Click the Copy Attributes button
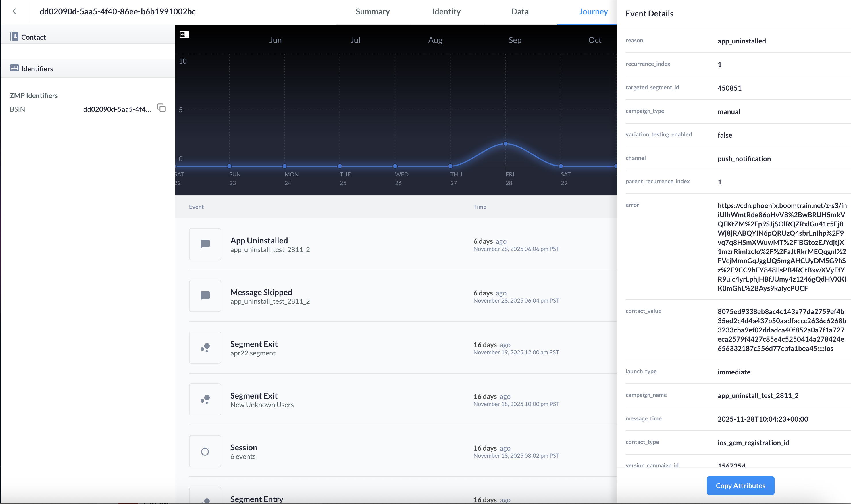Image resolution: width=851 pixels, height=504 pixels. point(740,485)
